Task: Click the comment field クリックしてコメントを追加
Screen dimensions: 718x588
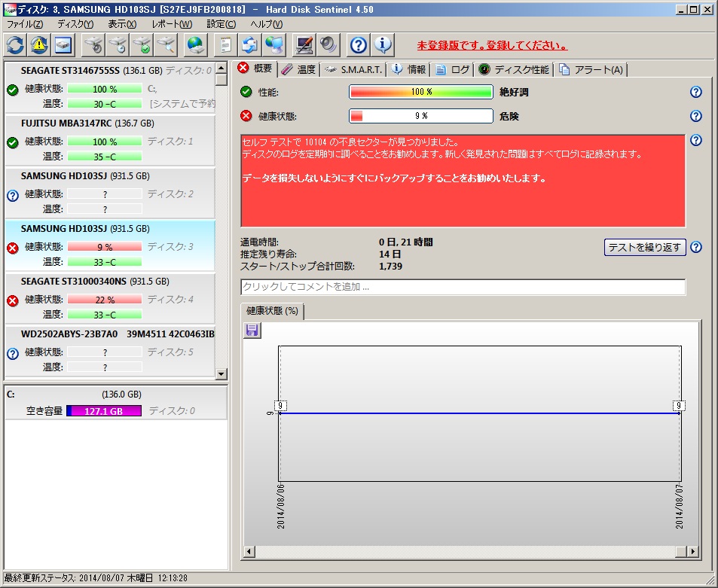Action: tap(463, 287)
